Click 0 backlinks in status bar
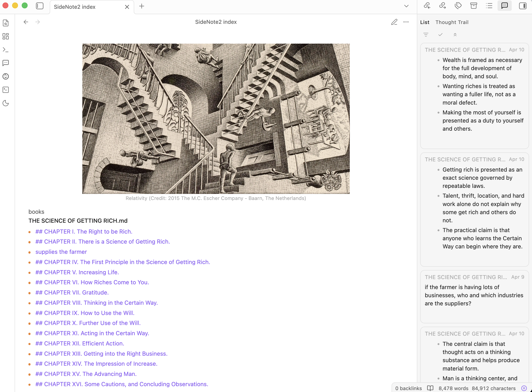Image resolution: width=532 pixels, height=392 pixels. tap(409, 388)
